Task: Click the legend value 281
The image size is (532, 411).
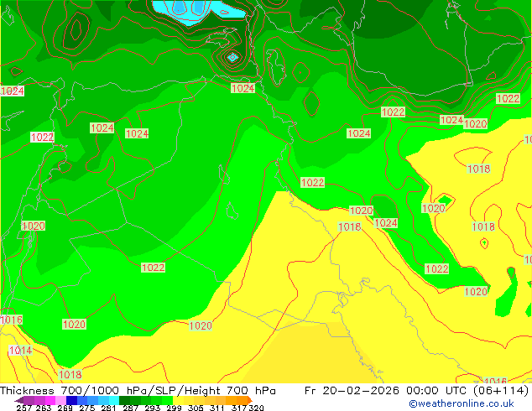Action: pyautogui.click(x=108, y=408)
